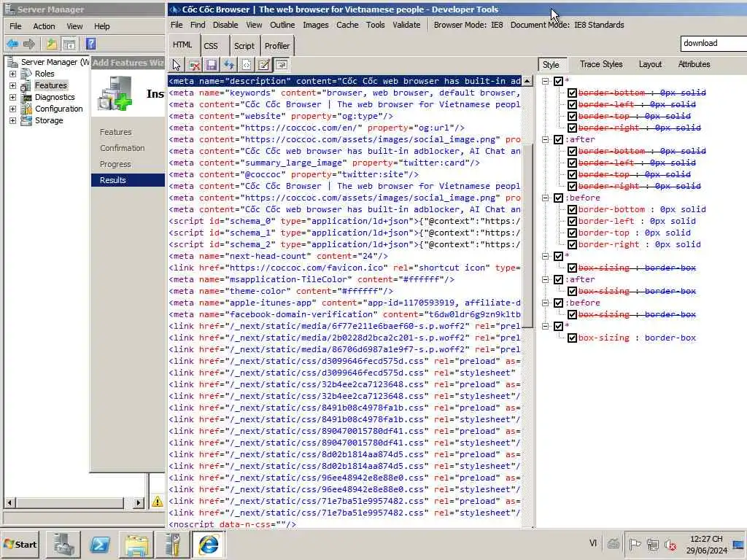Open the Trace Styles pane tab
This screenshot has width=747, height=560.
click(x=601, y=64)
